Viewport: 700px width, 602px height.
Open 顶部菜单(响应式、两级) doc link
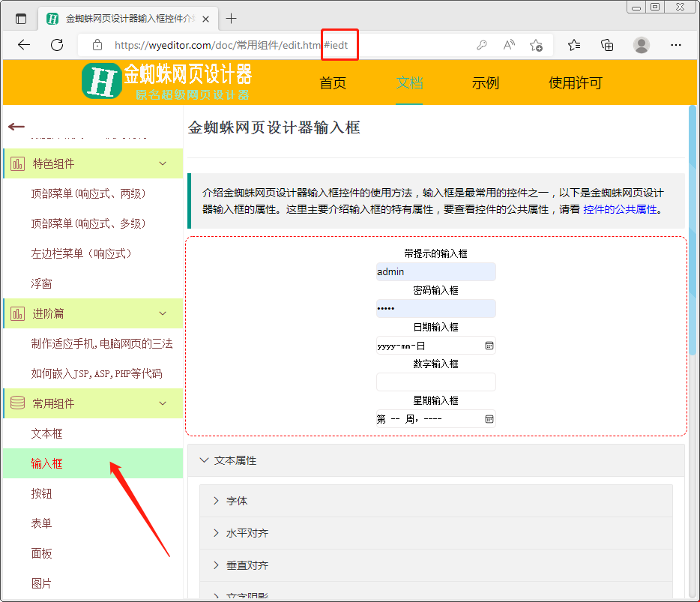(x=88, y=193)
